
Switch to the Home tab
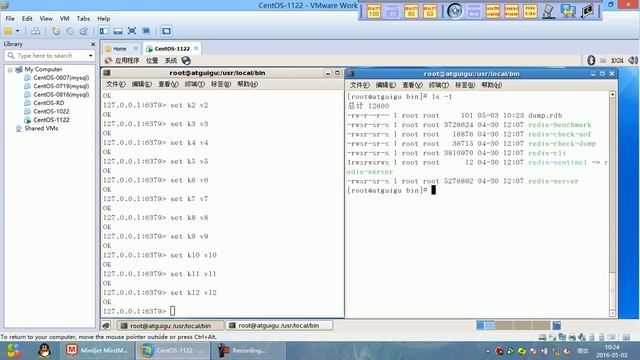tap(120, 49)
